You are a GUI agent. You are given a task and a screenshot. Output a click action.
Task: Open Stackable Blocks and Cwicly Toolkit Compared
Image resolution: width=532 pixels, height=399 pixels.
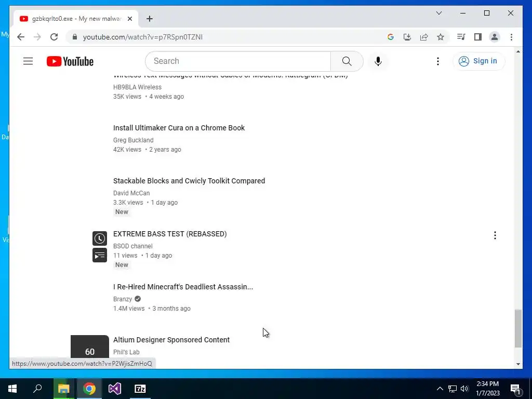click(189, 181)
